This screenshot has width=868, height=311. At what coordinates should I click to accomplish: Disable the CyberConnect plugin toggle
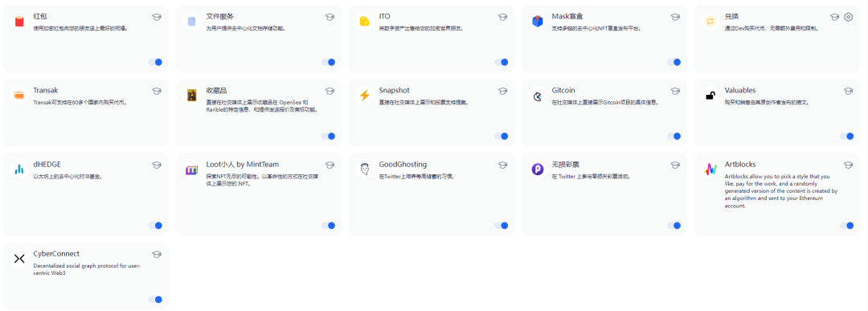[x=156, y=300]
